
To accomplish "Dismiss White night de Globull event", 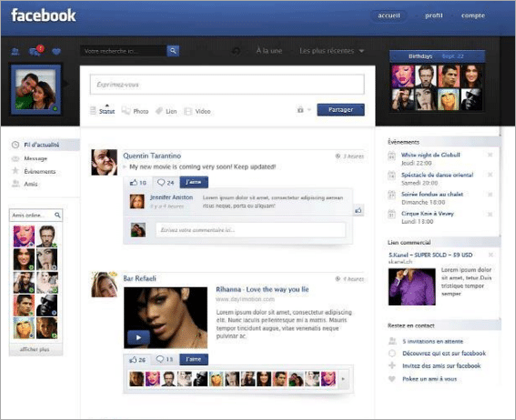I will 490,155.
